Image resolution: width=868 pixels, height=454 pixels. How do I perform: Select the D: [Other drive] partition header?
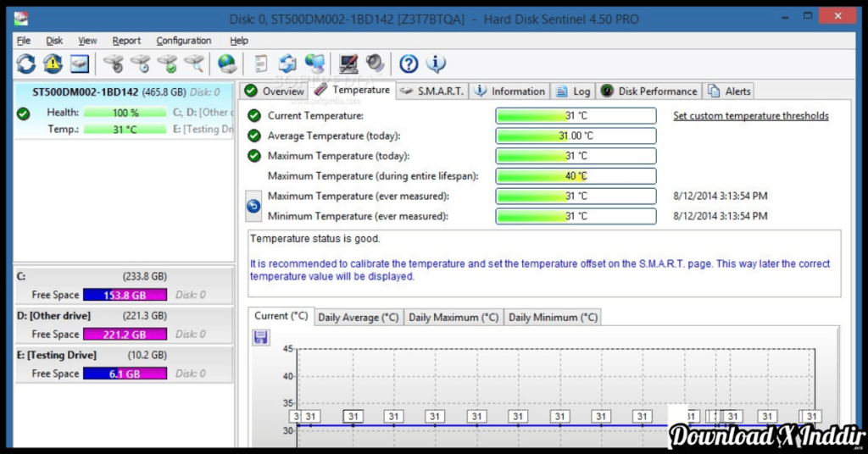(x=124, y=315)
